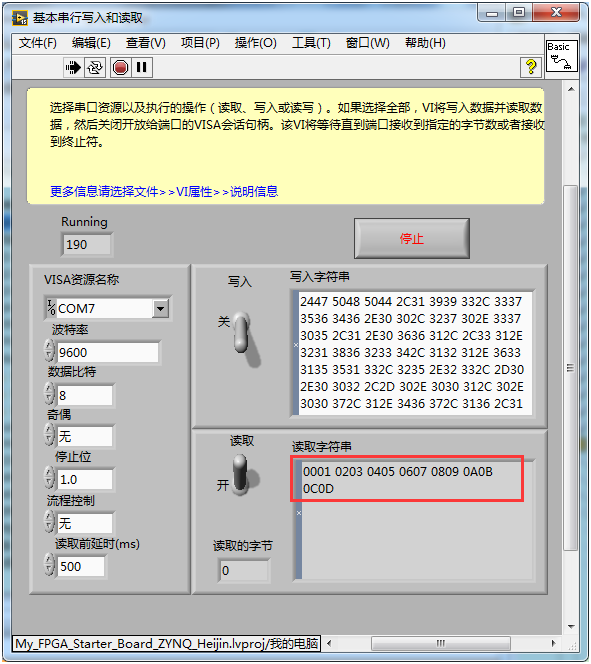Open the 工具(T) menu

[x=311, y=43]
